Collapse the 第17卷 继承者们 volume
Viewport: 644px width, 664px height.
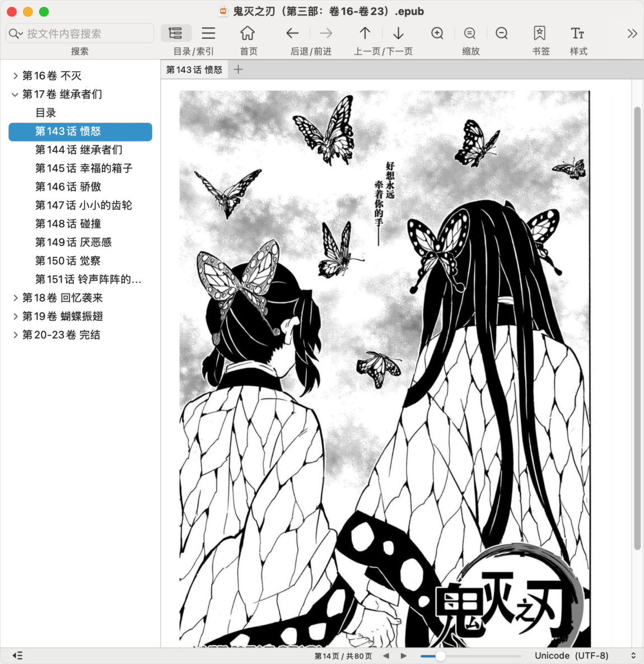click(x=15, y=95)
